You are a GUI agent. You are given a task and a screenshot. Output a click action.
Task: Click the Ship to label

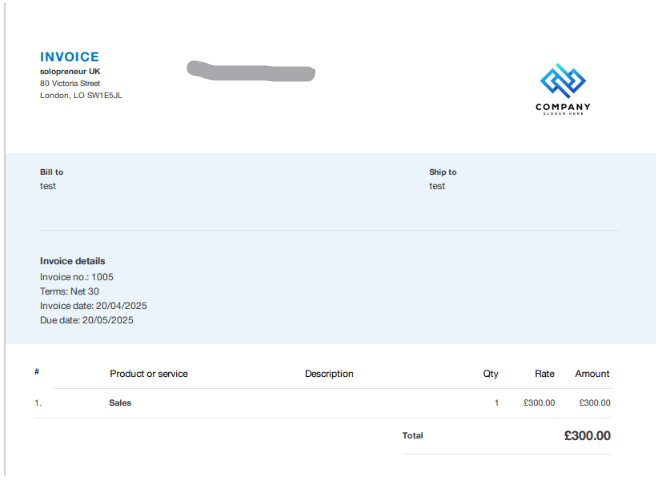[443, 172]
